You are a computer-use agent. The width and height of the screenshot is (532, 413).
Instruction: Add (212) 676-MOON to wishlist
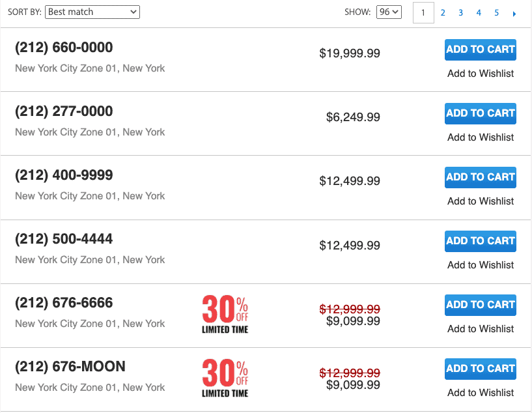[x=481, y=393]
